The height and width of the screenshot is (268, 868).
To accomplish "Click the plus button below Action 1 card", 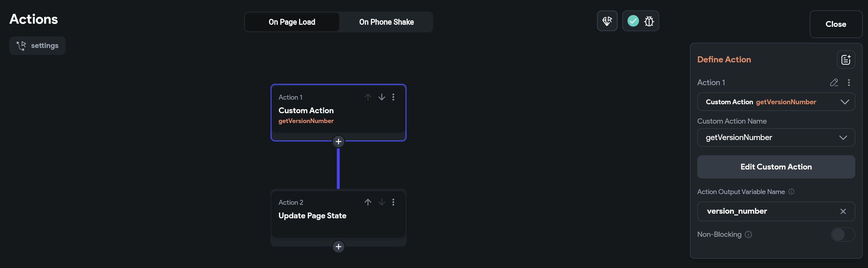I will [x=338, y=142].
